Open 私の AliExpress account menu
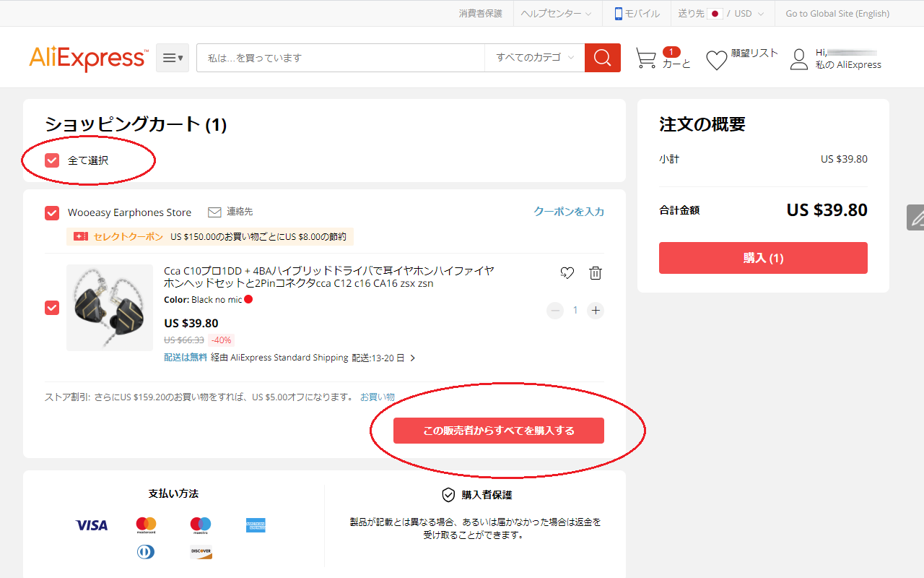 [848, 64]
